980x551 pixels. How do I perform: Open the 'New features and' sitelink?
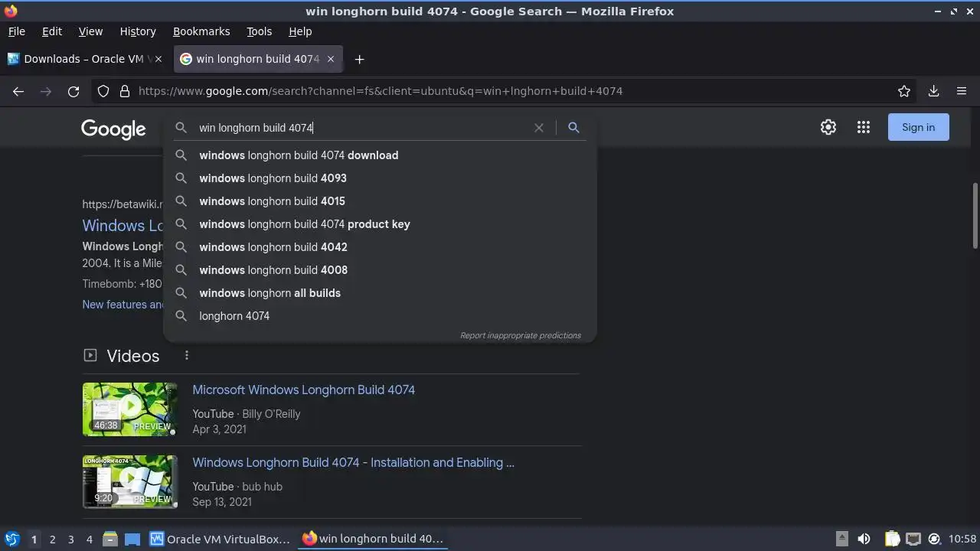pos(122,304)
